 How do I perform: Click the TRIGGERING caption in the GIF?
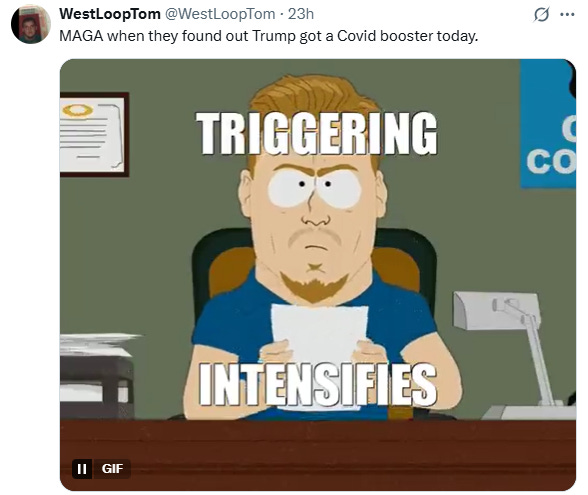click(316, 133)
